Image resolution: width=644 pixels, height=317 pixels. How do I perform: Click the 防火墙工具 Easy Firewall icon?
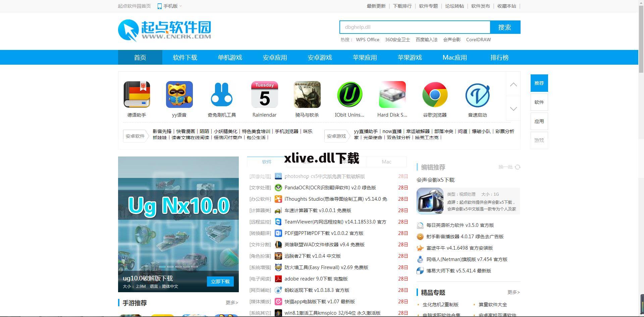click(x=278, y=267)
